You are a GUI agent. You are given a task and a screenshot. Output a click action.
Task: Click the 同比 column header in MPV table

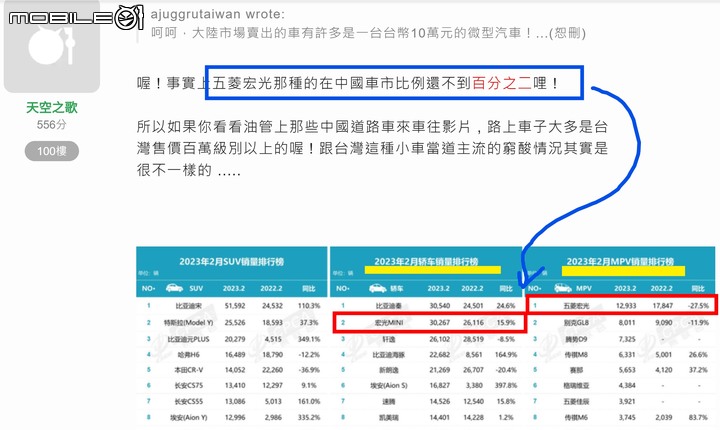(698, 289)
